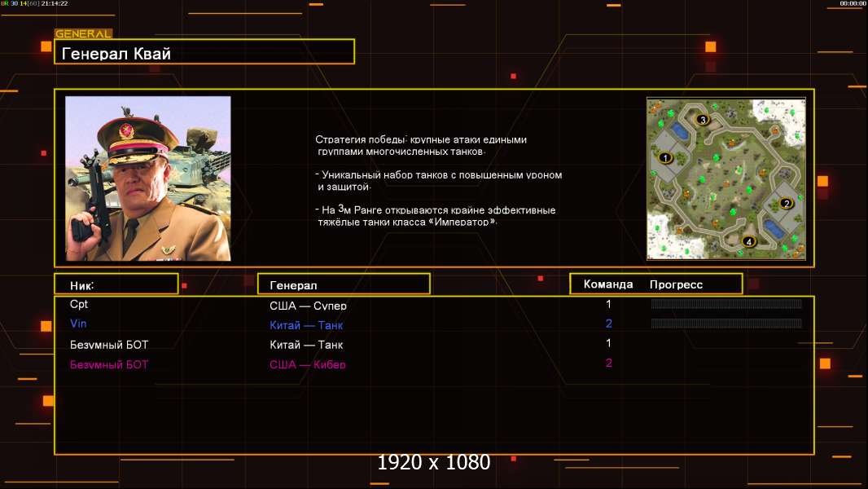Click white Китай — Танк entry
The image size is (868, 489).
(x=306, y=345)
